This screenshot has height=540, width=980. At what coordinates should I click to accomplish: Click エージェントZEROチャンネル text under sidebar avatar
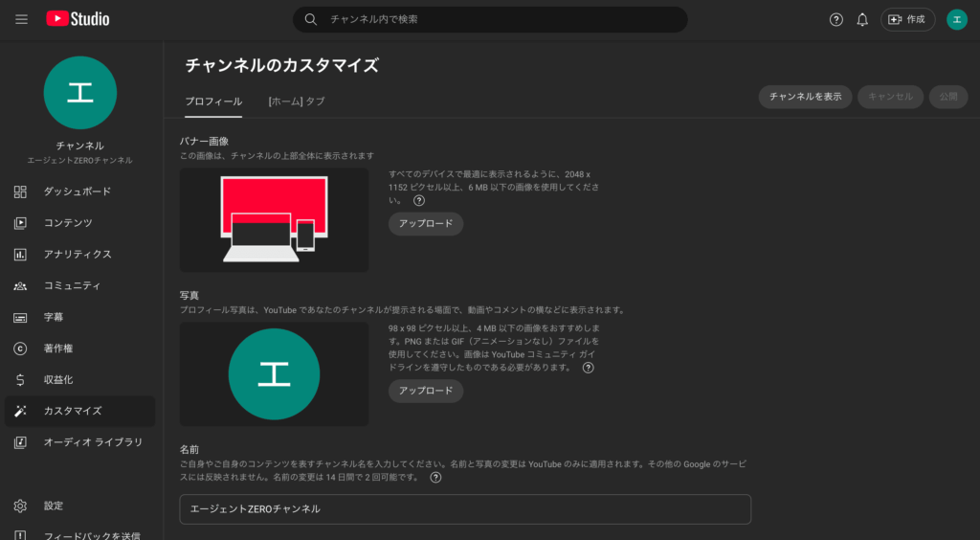80,161
